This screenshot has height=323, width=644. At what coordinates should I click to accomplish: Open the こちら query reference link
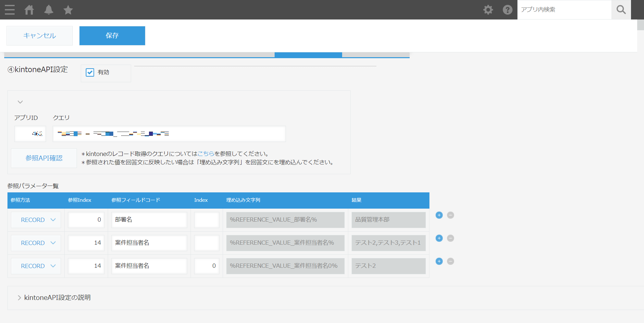(206, 154)
